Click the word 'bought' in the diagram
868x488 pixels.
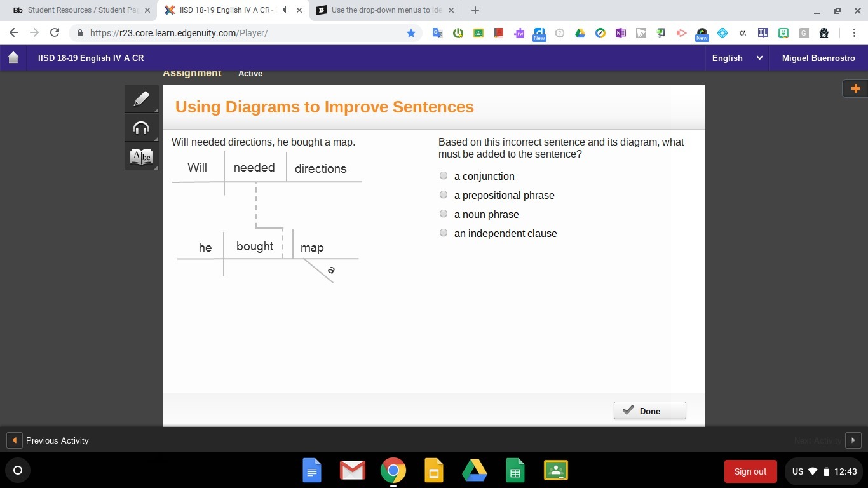point(255,247)
